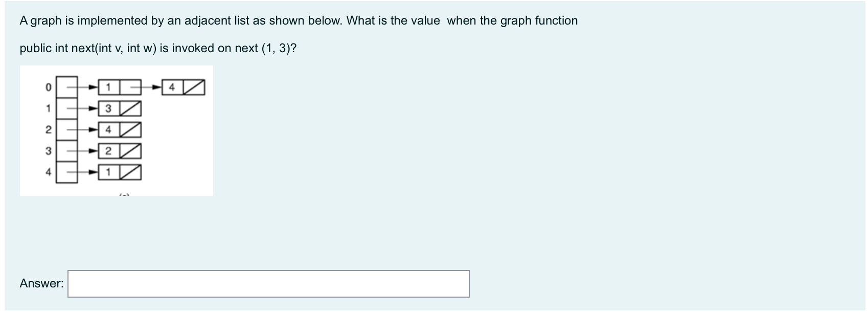Select the linked list cell containing 4 for vertex 0
This screenshot has height=314, width=868.
(x=171, y=87)
